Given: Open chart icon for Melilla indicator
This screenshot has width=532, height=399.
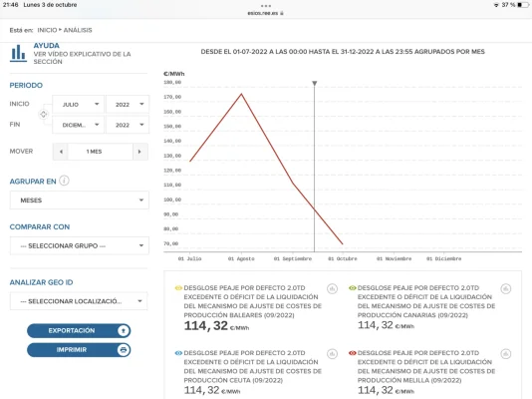Looking at the screenshot, I should coord(506,354).
